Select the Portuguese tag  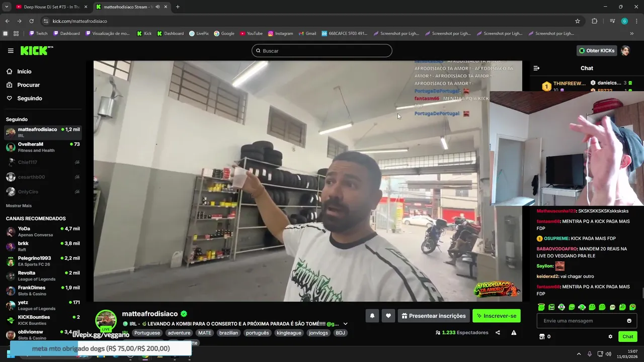coord(147,333)
